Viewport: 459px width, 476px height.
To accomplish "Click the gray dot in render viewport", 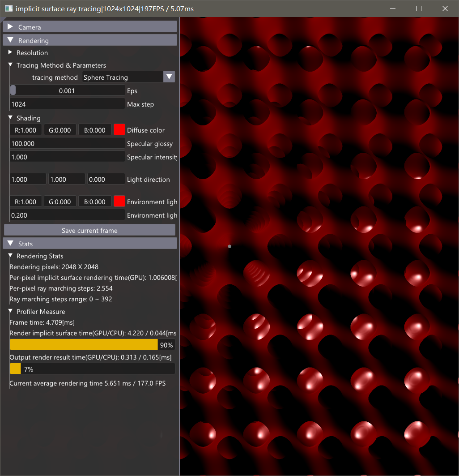I will [229, 246].
